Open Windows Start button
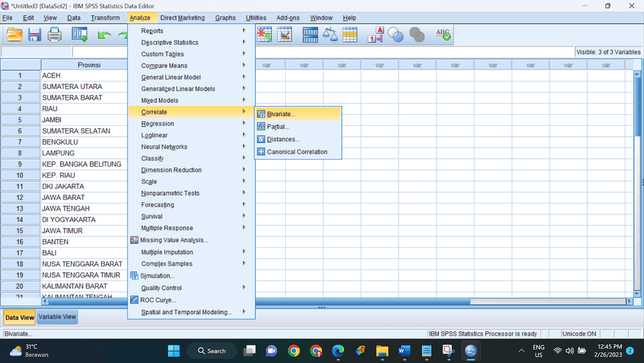 [174, 350]
